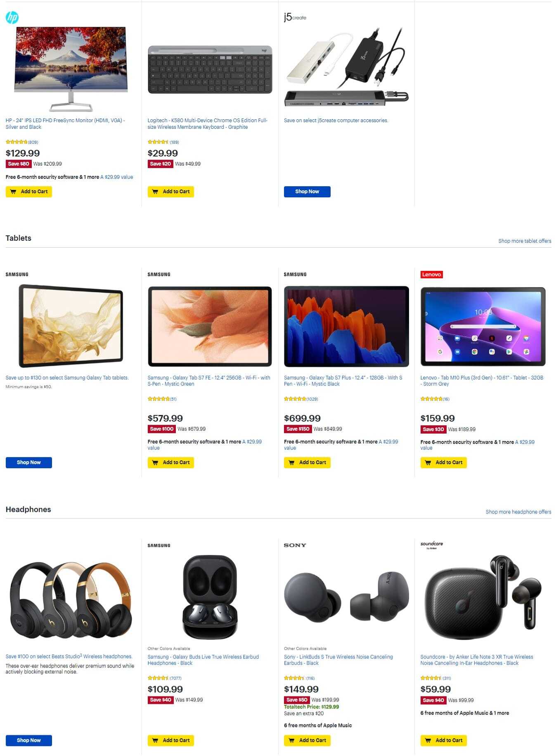Add Logitech K580 keyboard to cart
Screen dimensions: 556x756
[171, 192]
